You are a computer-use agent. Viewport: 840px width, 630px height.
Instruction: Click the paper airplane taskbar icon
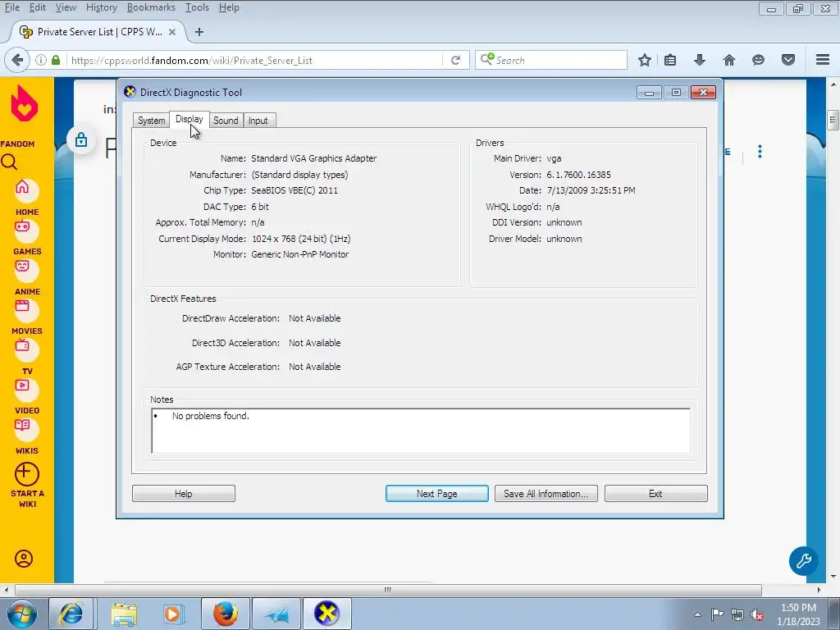[x=276, y=614]
